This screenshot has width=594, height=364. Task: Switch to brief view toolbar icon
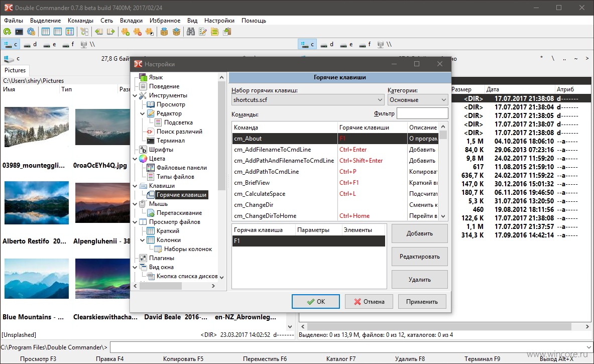(46, 32)
